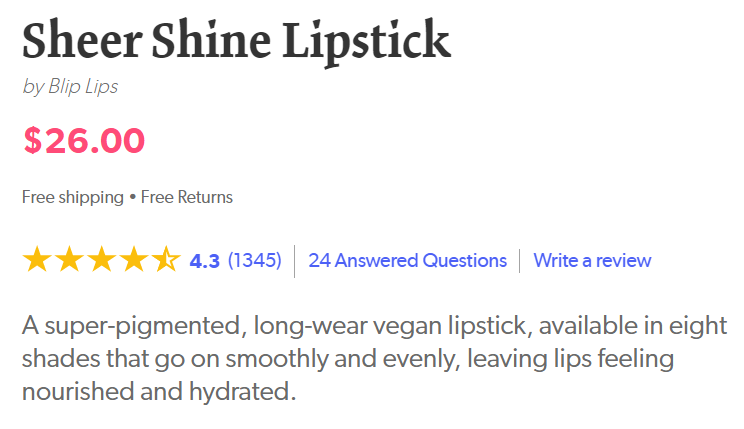
Task: Click the Sheer Shine Lipstick title
Action: click(236, 41)
